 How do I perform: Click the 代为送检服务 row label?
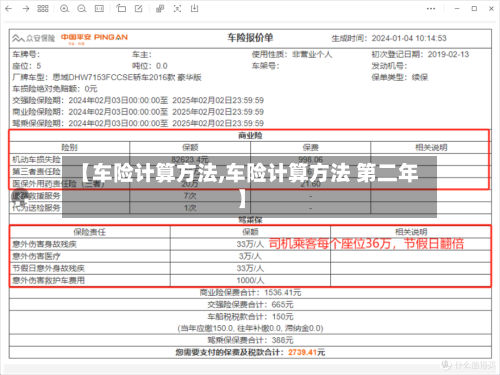[x=36, y=208]
